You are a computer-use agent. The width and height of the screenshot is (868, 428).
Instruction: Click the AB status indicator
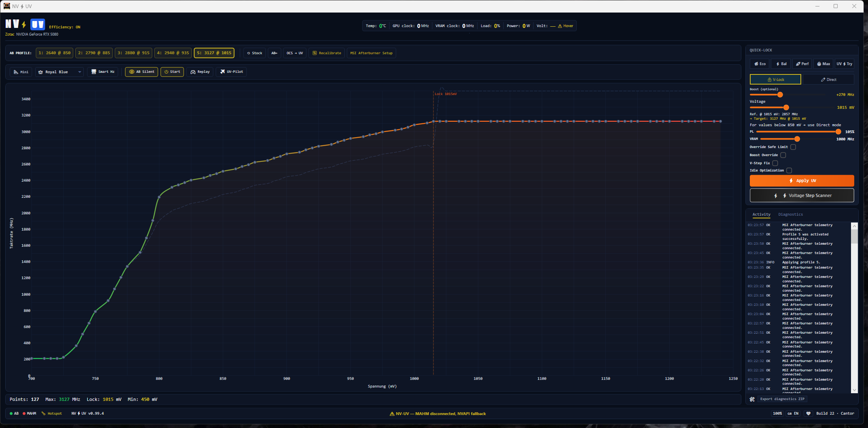click(x=14, y=413)
